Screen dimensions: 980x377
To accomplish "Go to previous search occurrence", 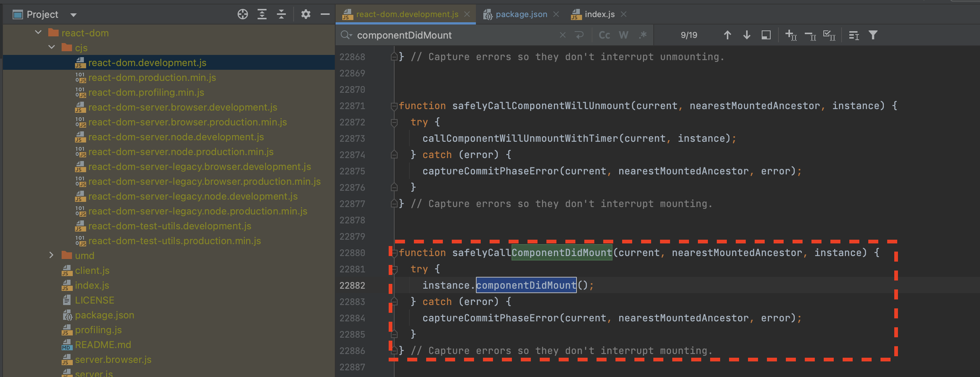I will [727, 35].
